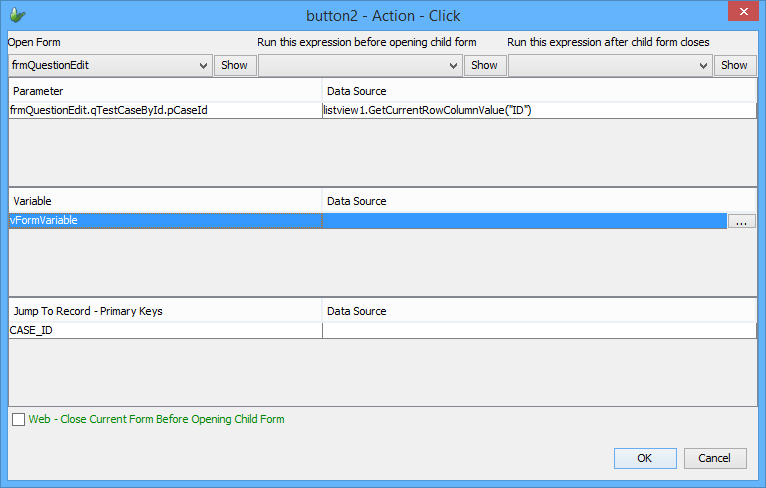Click the application icon in title bar

[17, 16]
